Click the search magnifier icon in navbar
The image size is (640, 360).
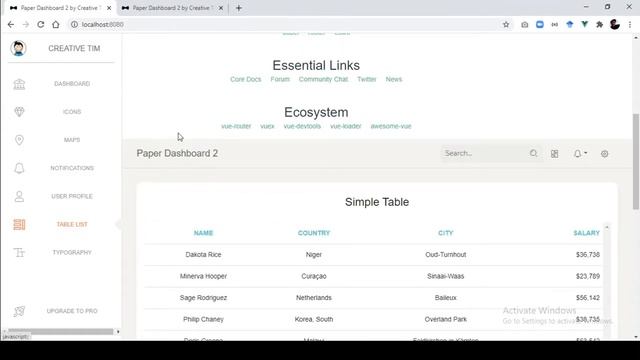533,153
